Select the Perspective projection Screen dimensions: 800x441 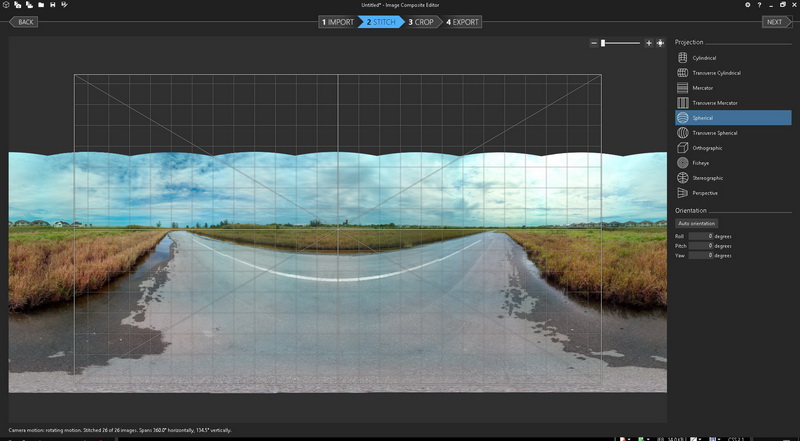point(705,193)
